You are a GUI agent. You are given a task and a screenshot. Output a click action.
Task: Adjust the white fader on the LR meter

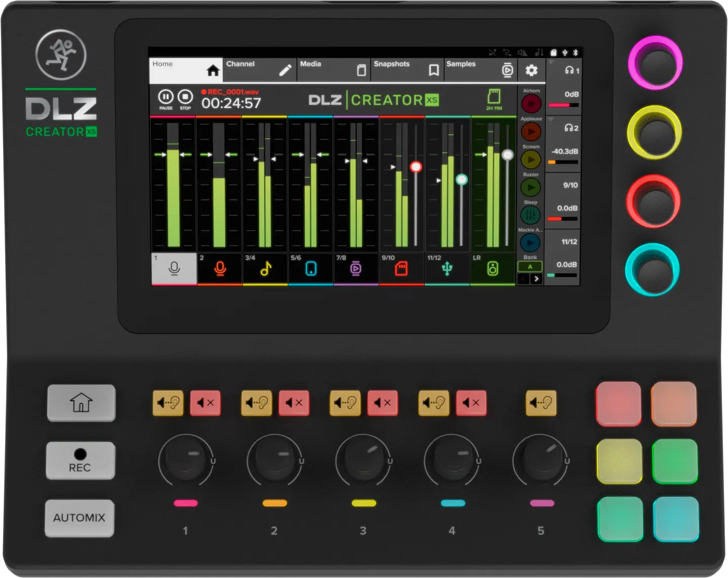pos(508,155)
